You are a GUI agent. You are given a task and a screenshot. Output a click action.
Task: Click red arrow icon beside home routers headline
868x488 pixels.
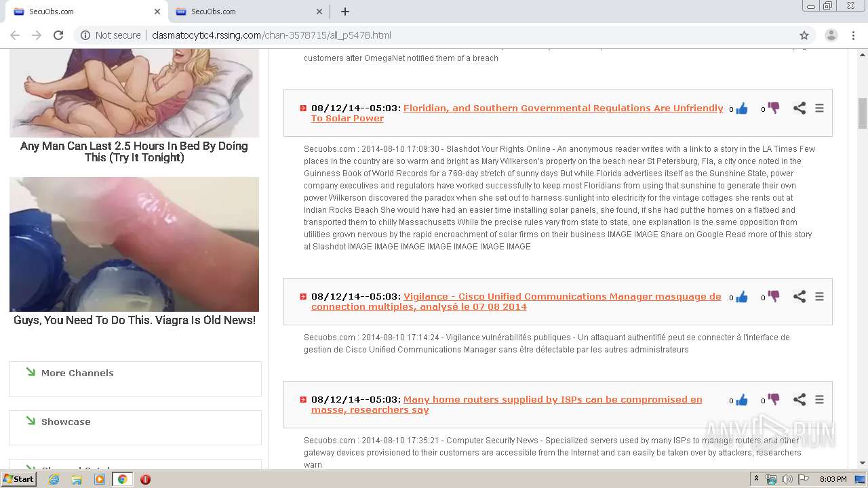tap(303, 400)
